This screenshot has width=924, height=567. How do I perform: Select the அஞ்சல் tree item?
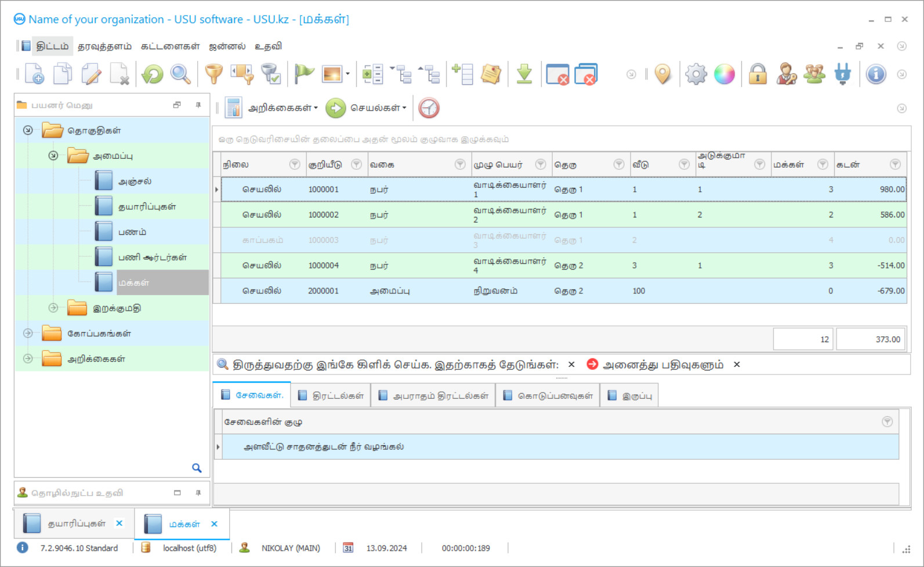coord(135,181)
